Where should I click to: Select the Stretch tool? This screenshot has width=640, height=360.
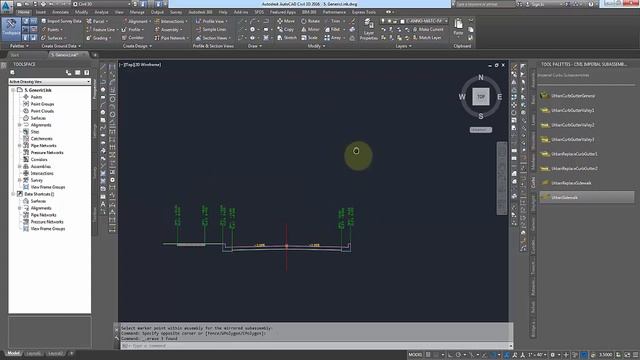tap(287, 38)
